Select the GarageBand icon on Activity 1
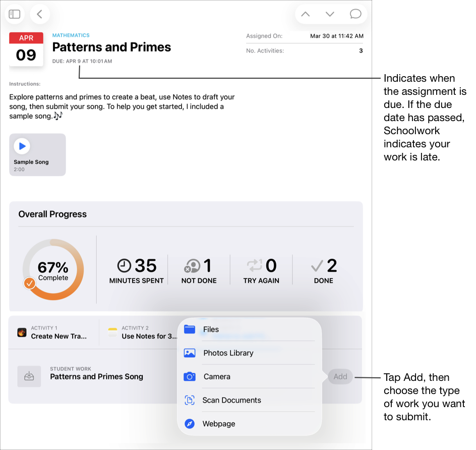Viewport: 476px width, 450px height. (x=23, y=332)
